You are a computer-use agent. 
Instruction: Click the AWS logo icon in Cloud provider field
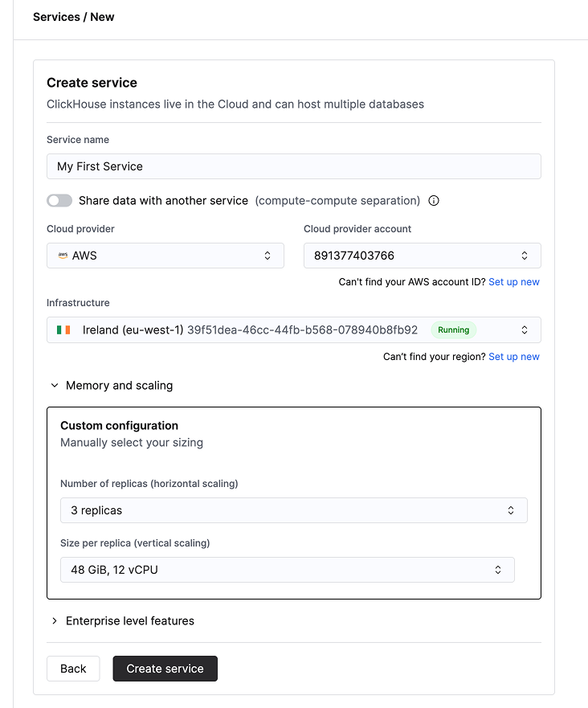click(x=62, y=255)
